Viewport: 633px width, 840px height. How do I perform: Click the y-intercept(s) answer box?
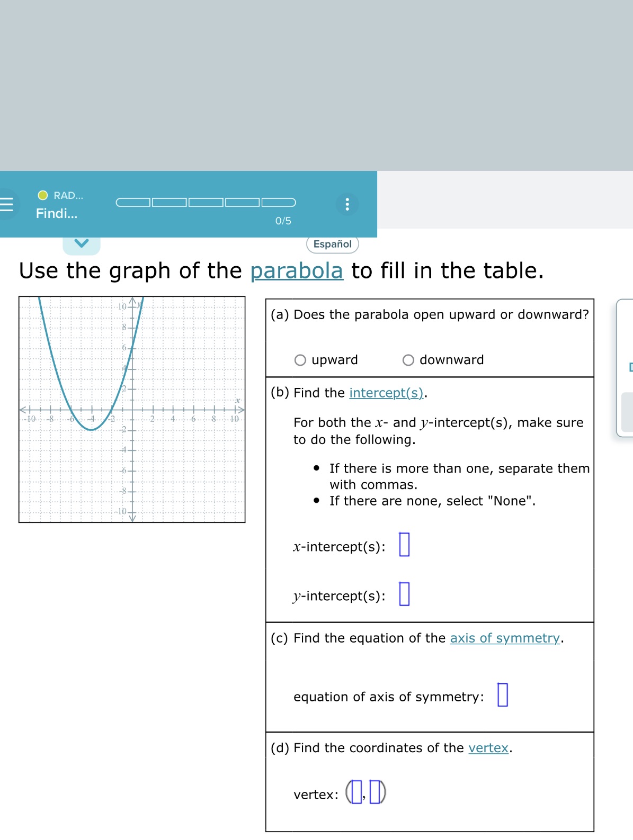[x=404, y=594]
